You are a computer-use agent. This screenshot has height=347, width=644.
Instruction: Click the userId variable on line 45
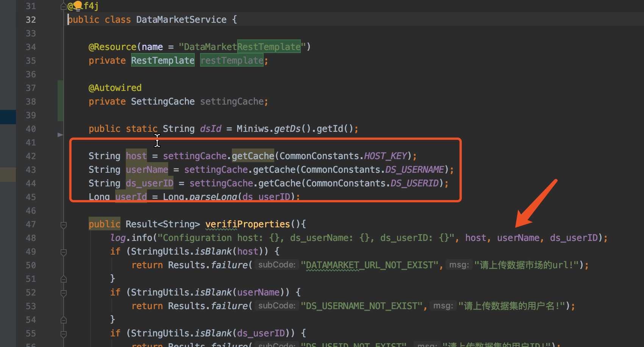pos(131,197)
